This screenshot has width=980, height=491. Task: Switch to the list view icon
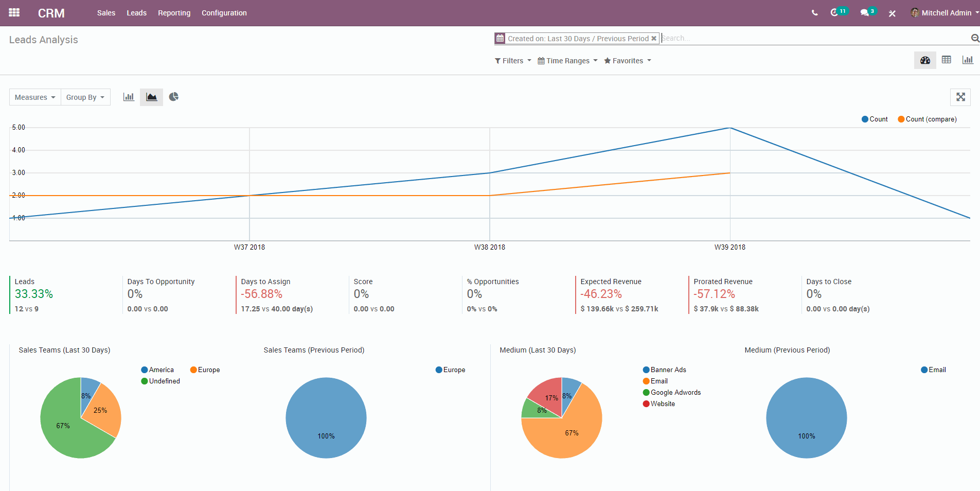pyautogui.click(x=947, y=60)
